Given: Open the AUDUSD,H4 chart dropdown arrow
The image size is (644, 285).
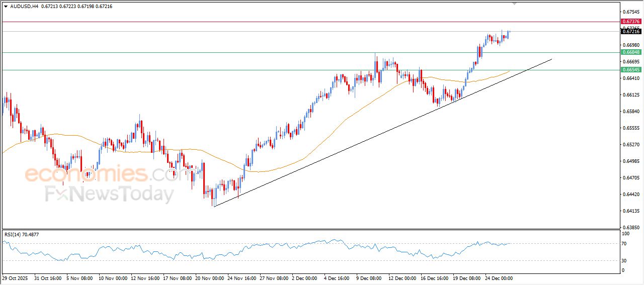Looking at the screenshot, I should (x=6, y=7).
